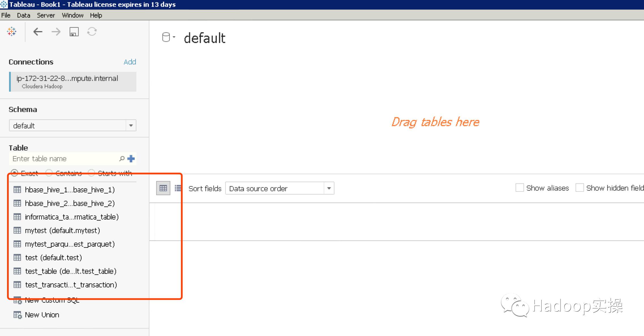The width and height of the screenshot is (644, 336).
Task: Open the Server menu
Action: pos(45,16)
